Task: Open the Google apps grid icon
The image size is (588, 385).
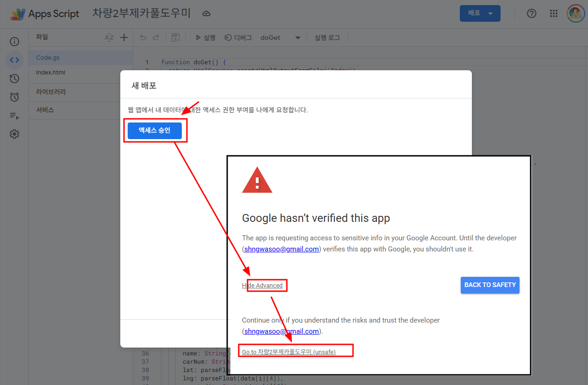Action: [554, 13]
